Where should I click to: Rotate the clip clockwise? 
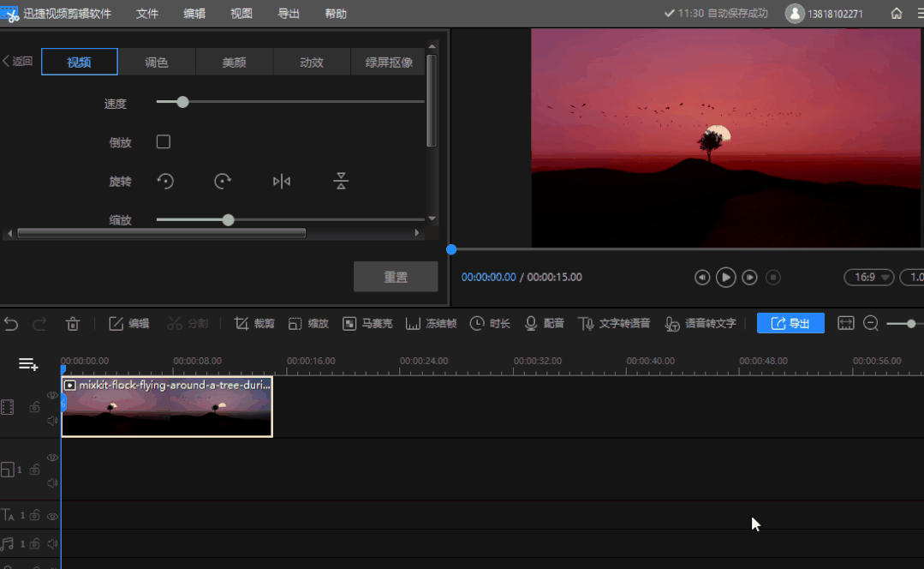point(223,181)
